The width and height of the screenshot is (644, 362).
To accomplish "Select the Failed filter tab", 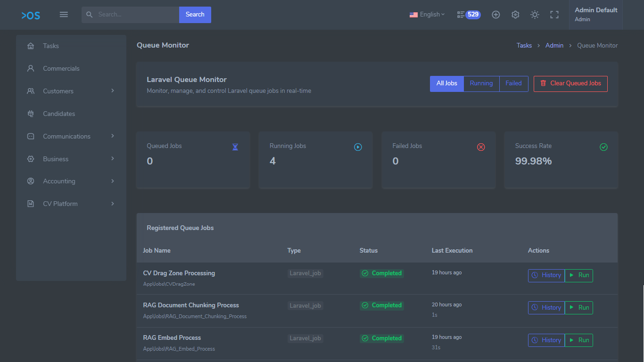I will (514, 83).
